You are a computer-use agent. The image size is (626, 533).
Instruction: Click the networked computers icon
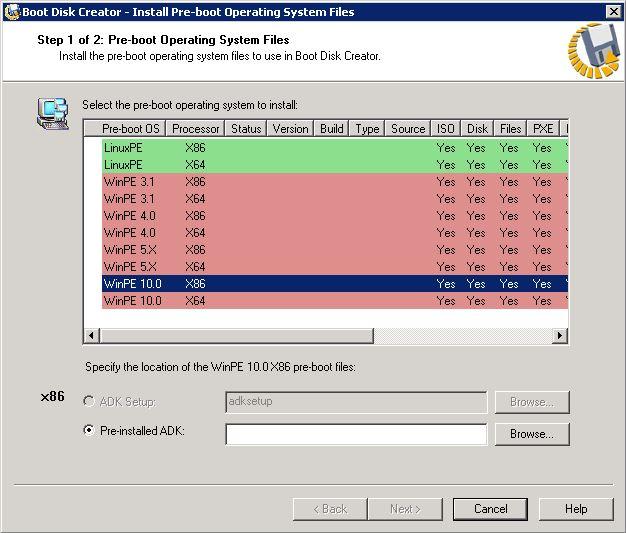(53, 114)
